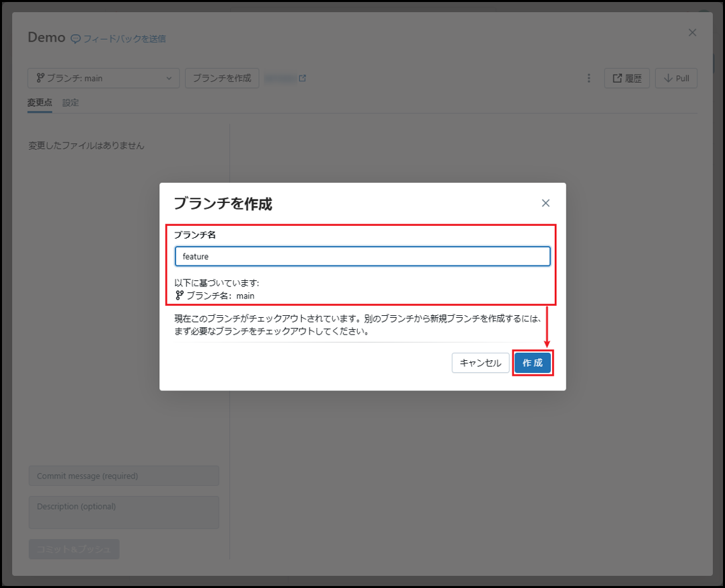Image resolution: width=725 pixels, height=588 pixels.
Task: Click the branch icon beside ブランチ: main
Action: point(40,78)
